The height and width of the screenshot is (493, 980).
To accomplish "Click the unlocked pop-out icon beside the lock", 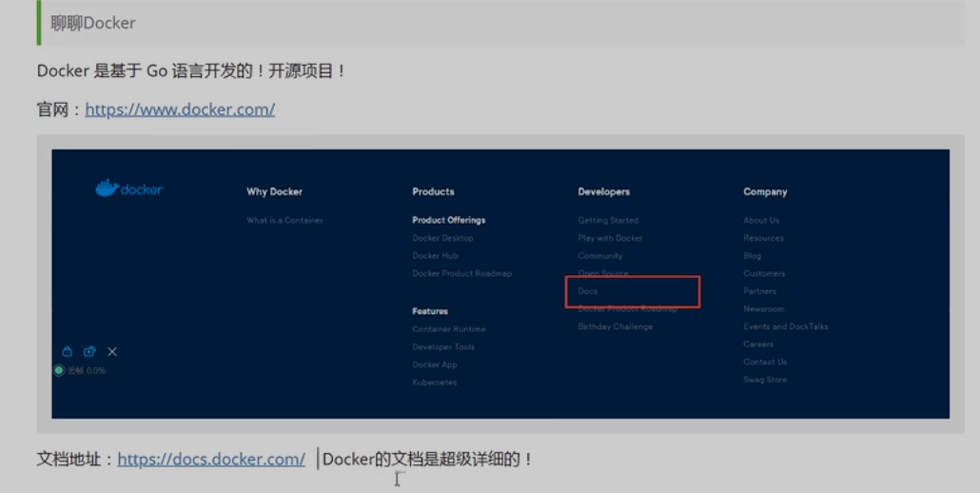I will click(89, 352).
